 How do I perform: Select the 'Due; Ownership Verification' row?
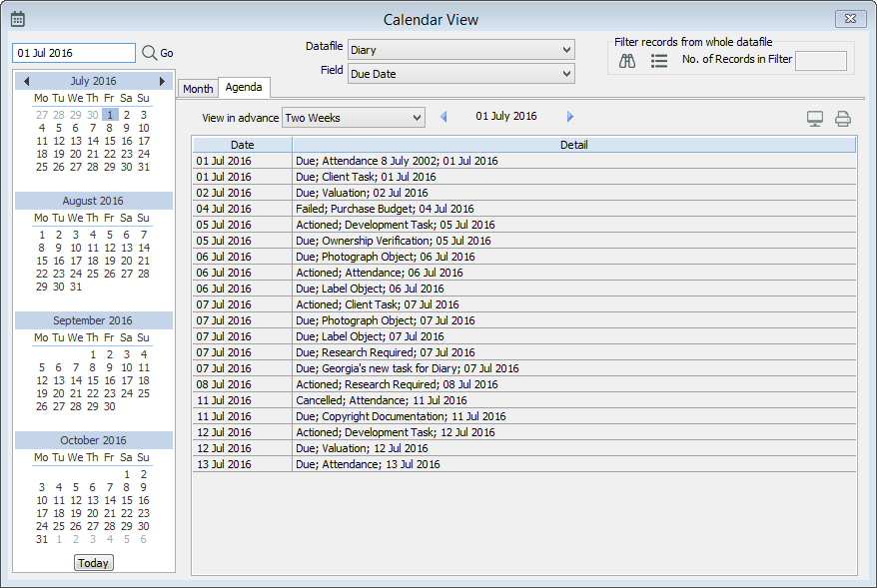click(524, 241)
